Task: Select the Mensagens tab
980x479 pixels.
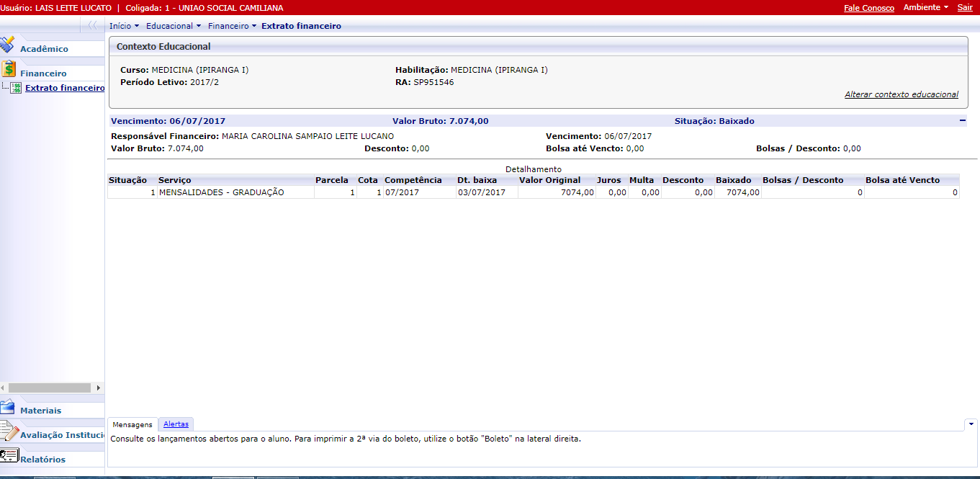Action: click(x=132, y=424)
